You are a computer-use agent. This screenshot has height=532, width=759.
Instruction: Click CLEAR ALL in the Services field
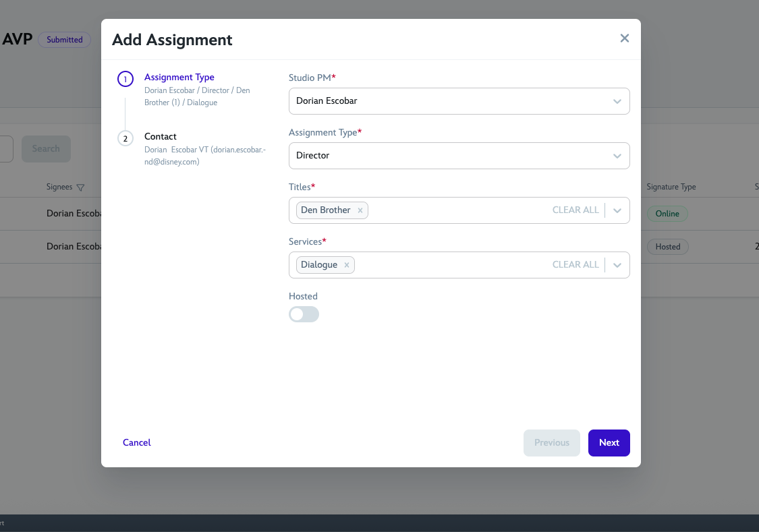click(x=575, y=264)
